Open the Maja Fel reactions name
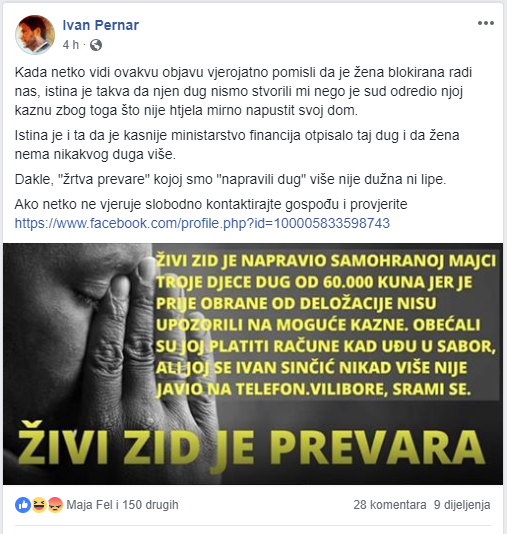This screenshot has width=507, height=534. point(89,505)
